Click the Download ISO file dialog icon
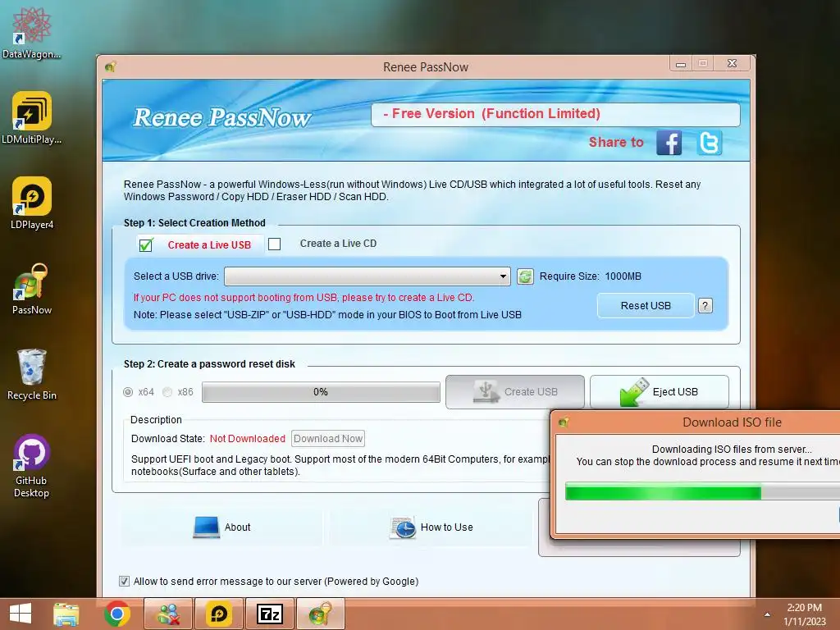Image resolution: width=840 pixels, height=630 pixels. (x=563, y=422)
